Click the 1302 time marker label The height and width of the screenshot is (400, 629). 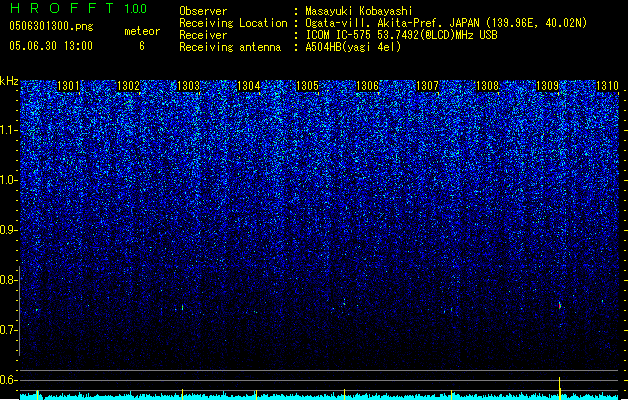(128, 86)
